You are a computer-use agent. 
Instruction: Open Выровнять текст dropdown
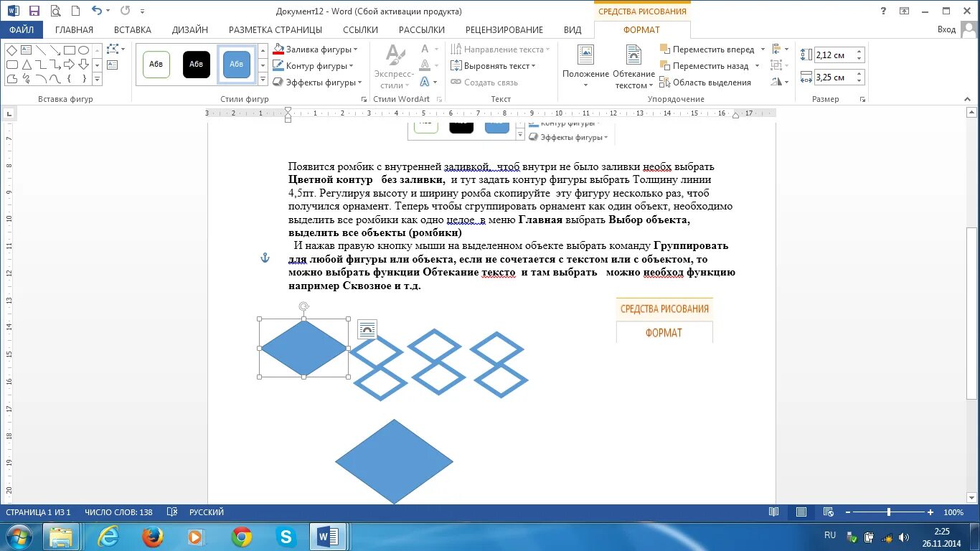tap(493, 66)
